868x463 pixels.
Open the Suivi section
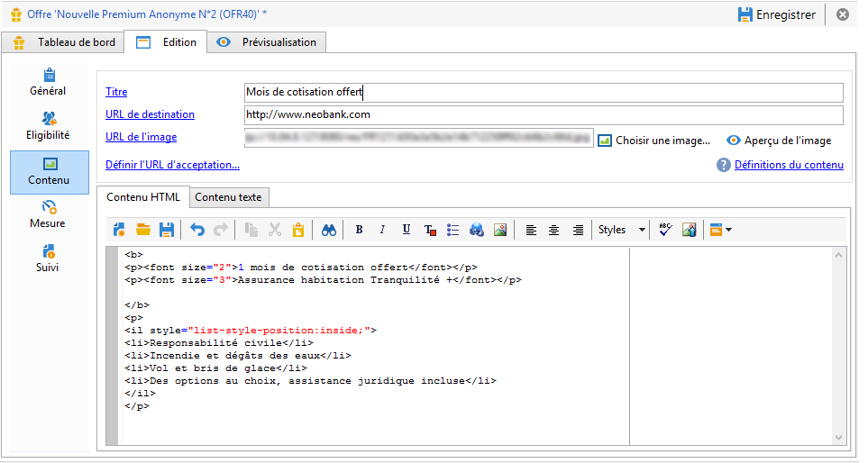click(x=48, y=259)
